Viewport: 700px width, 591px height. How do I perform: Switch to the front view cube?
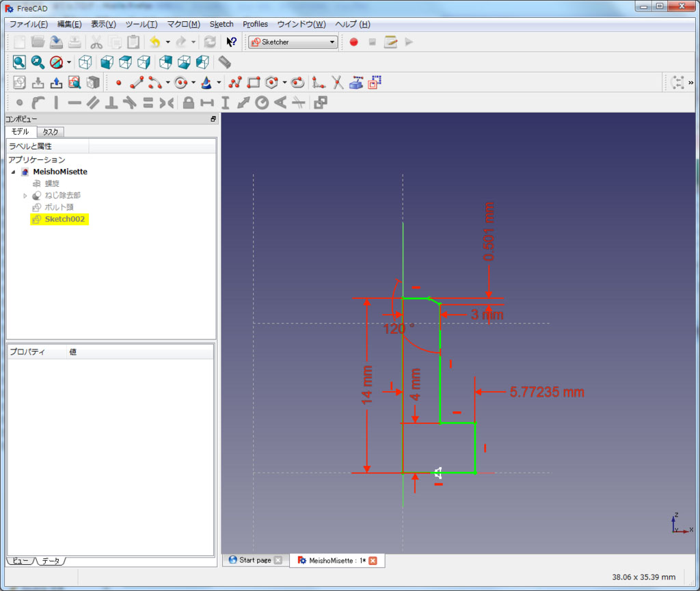click(107, 62)
